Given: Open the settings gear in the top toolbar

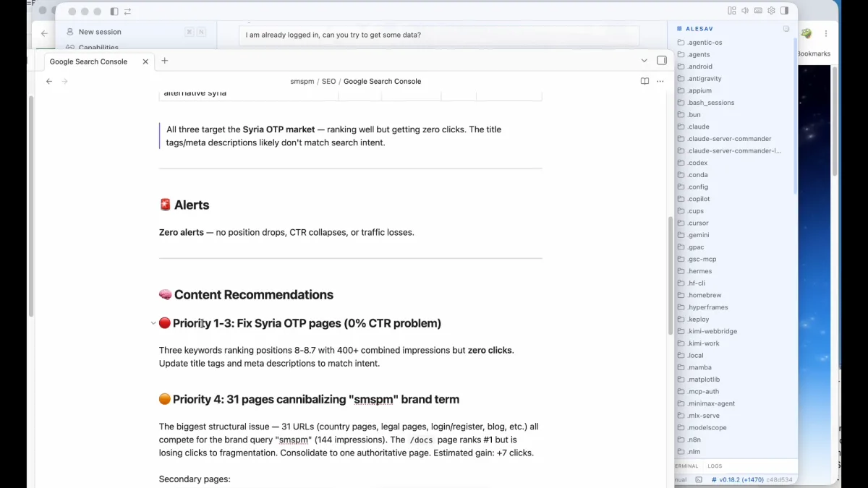Looking at the screenshot, I should (771, 11).
